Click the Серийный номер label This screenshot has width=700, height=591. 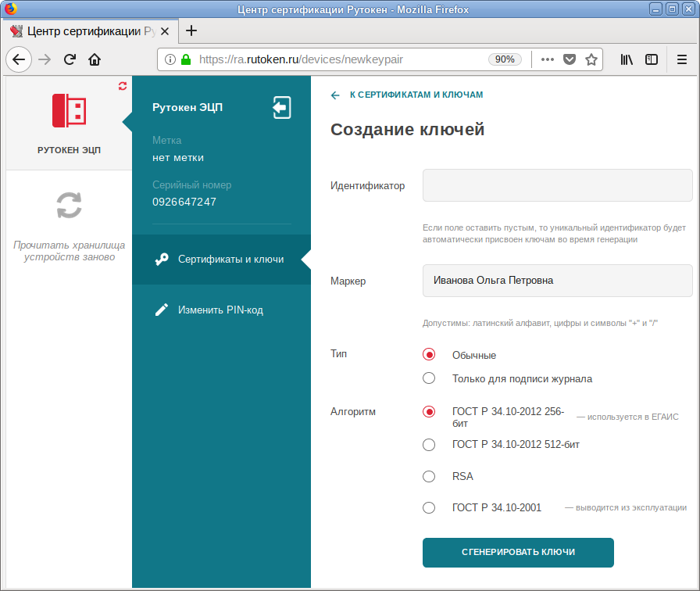click(192, 185)
